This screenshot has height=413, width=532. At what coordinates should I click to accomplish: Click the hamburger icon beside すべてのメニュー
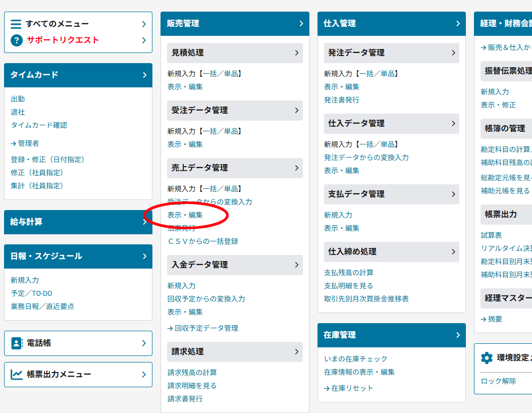coord(16,24)
